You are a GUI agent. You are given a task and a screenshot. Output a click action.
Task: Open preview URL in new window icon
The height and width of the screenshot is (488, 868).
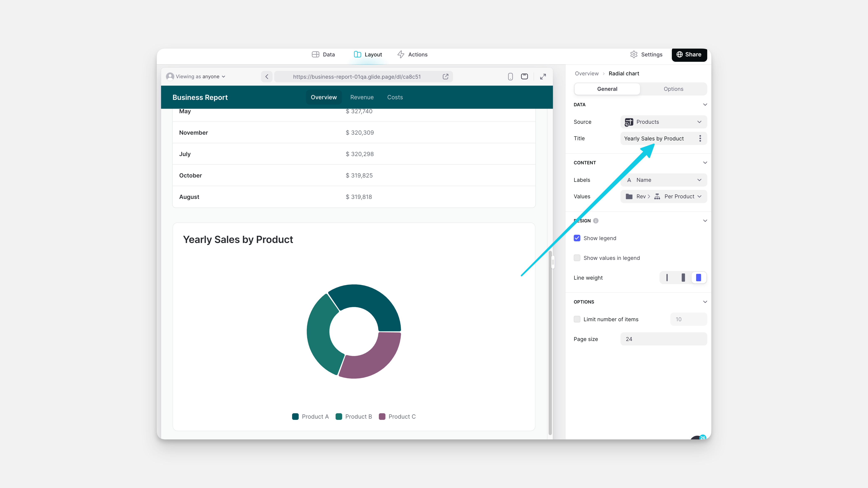click(x=445, y=76)
